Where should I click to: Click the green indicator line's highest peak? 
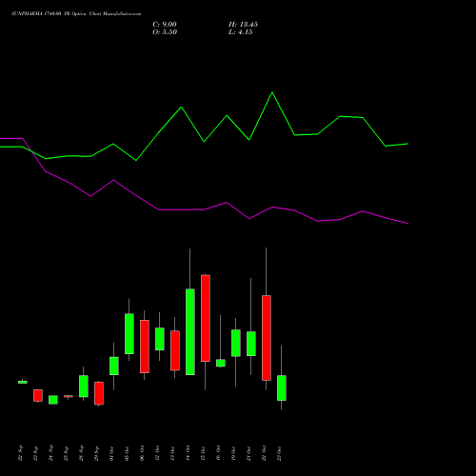[x=272, y=92]
